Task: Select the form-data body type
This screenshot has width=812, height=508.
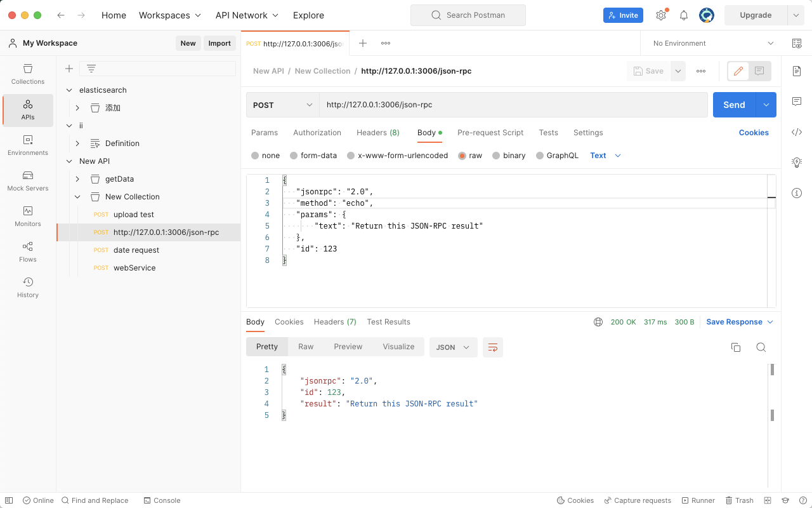Action: (294, 156)
